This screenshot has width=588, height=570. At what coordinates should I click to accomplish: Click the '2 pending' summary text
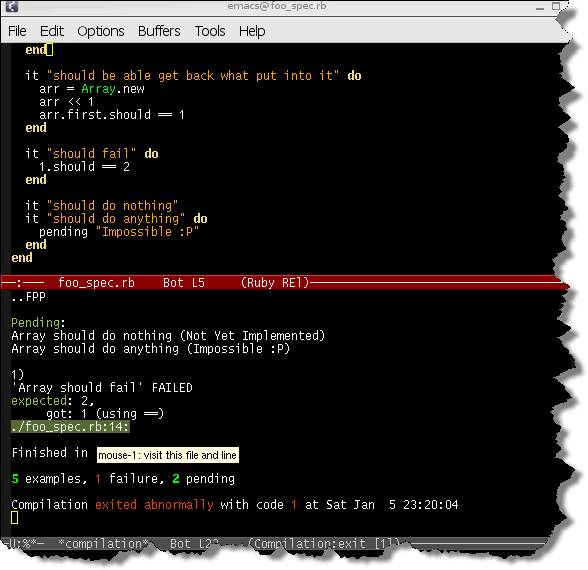point(204,479)
